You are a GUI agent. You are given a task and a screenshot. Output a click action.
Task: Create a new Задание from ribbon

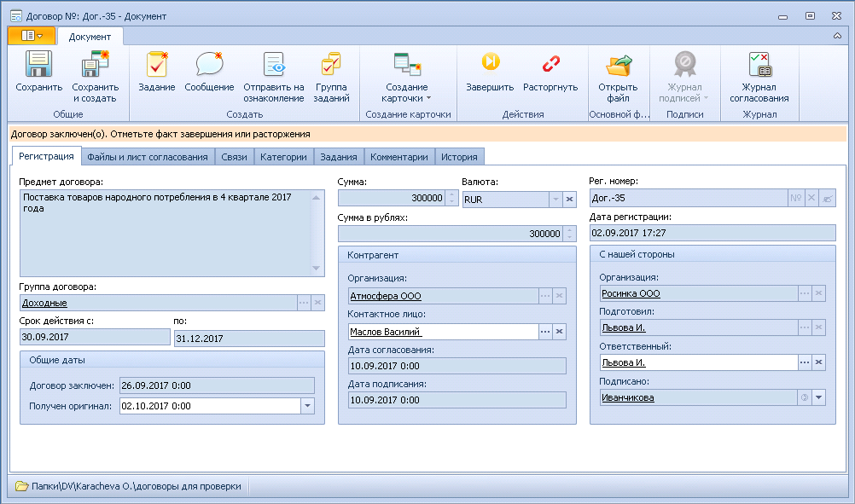(156, 64)
